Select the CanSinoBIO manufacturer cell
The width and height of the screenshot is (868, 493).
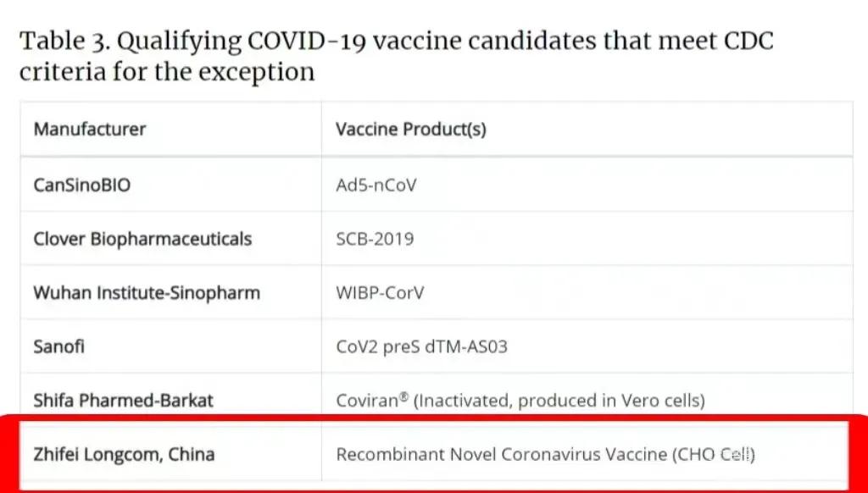(82, 184)
